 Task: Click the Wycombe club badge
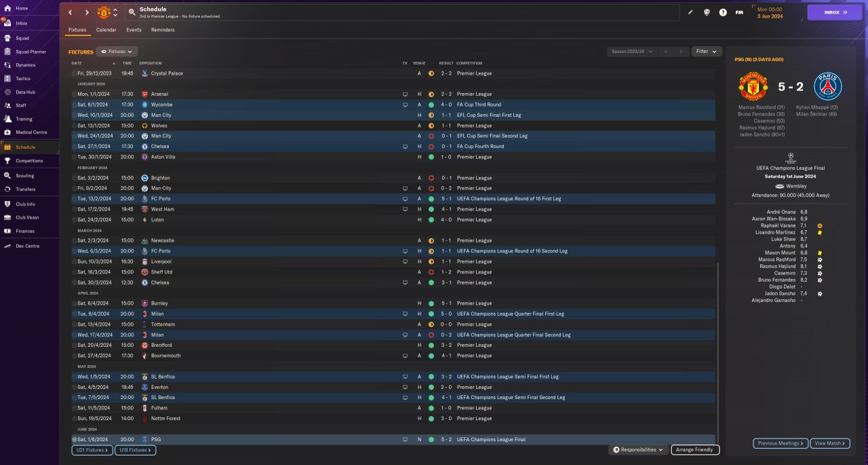click(x=144, y=105)
